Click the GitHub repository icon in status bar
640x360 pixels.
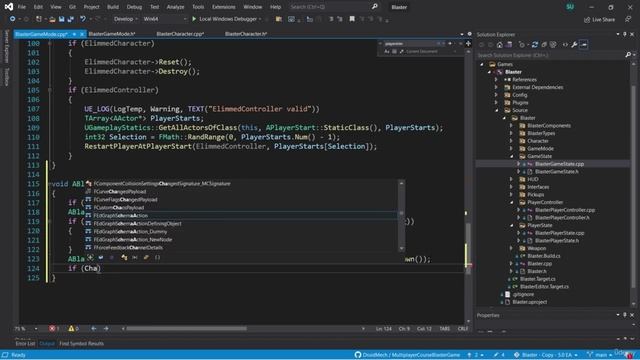click(358, 355)
